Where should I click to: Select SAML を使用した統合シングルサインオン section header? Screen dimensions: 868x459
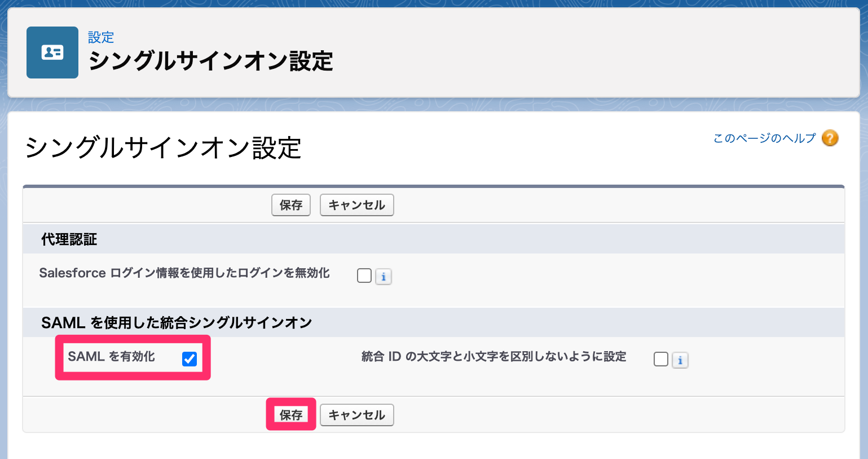[176, 323]
